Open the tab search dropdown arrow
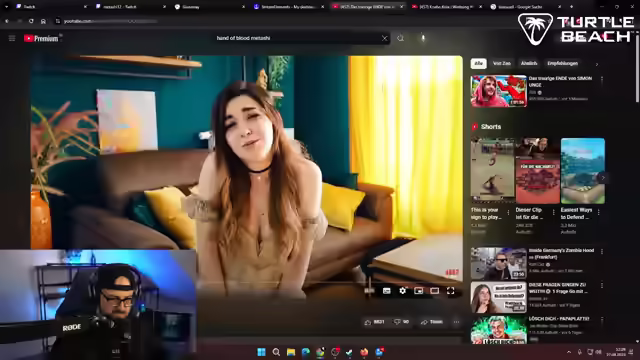The height and width of the screenshot is (360, 640). point(6,7)
